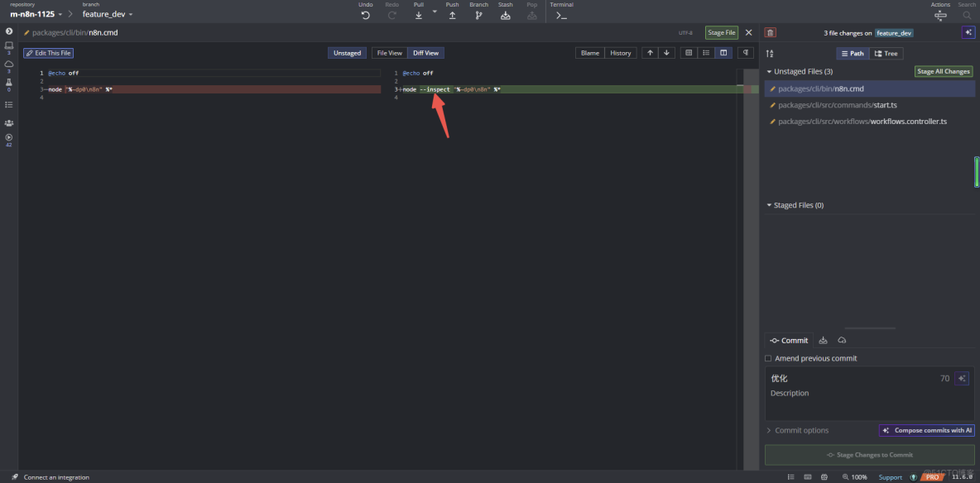
Task: Open the stash tab icon beside Commit
Action: (823, 341)
